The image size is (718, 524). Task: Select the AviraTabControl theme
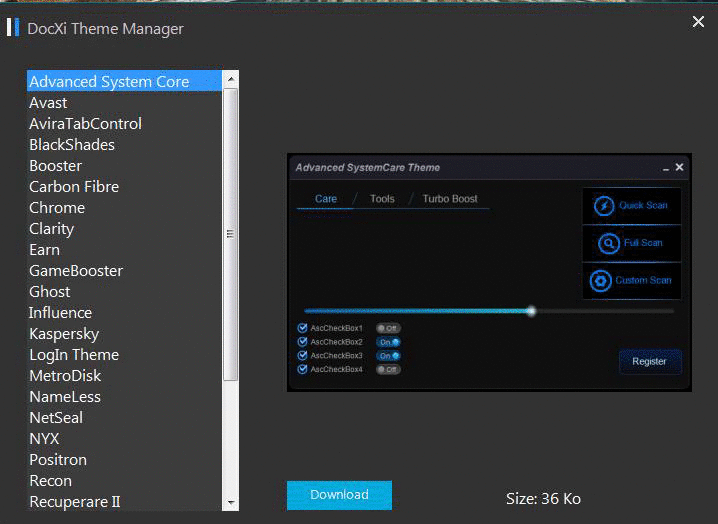tap(125, 124)
